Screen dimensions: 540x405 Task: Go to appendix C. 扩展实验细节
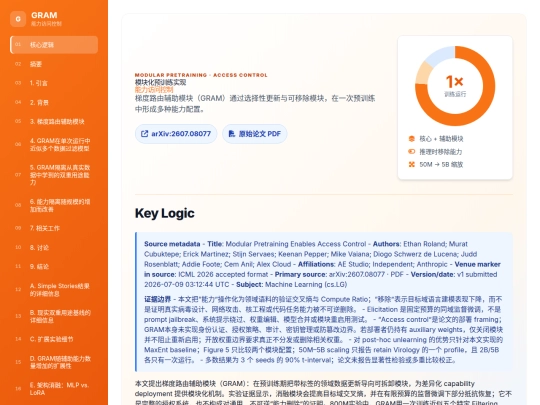point(54,339)
